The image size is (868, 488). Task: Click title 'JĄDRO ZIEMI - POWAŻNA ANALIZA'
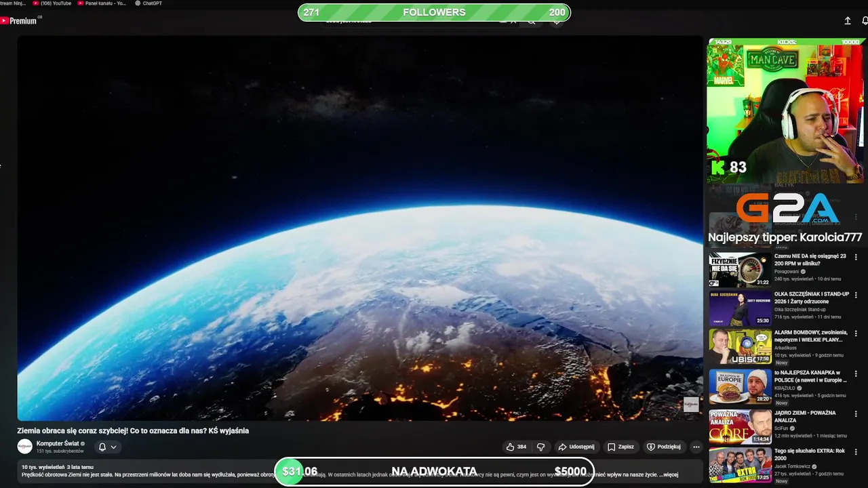click(805, 416)
